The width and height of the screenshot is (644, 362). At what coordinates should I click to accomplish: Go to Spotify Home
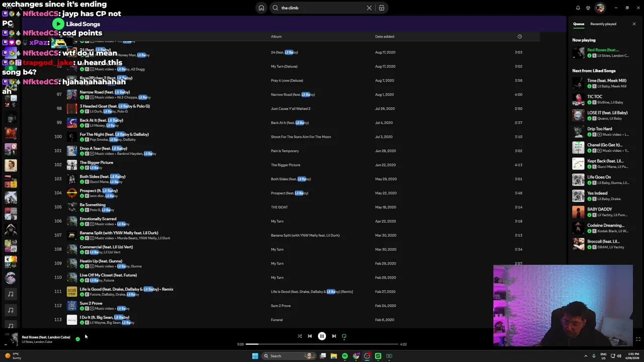261,8
